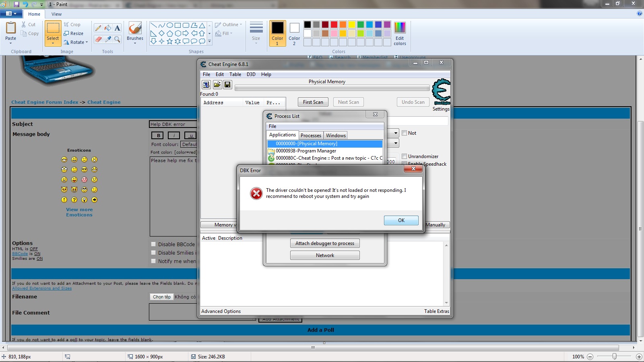Choose the five-point star shape

pyautogui.click(x=169, y=41)
